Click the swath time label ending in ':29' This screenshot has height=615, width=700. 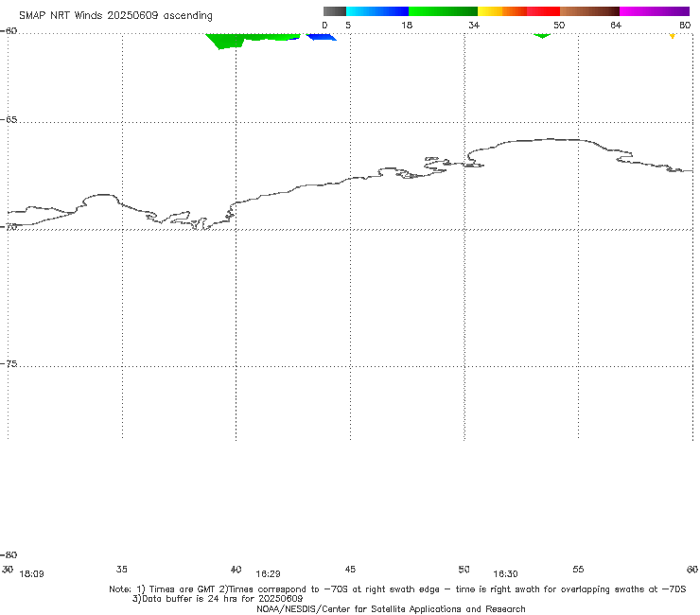tap(268, 574)
